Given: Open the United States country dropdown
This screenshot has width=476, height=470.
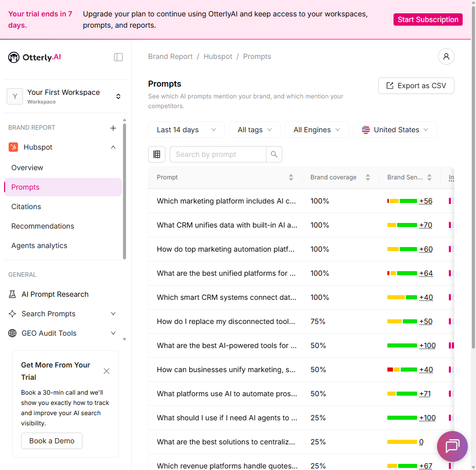Looking at the screenshot, I should click(395, 130).
